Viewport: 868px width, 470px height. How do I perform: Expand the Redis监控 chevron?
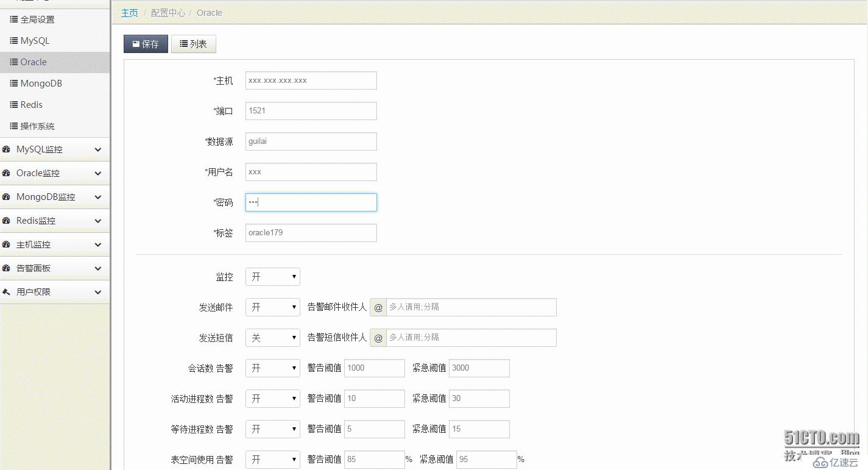98,221
